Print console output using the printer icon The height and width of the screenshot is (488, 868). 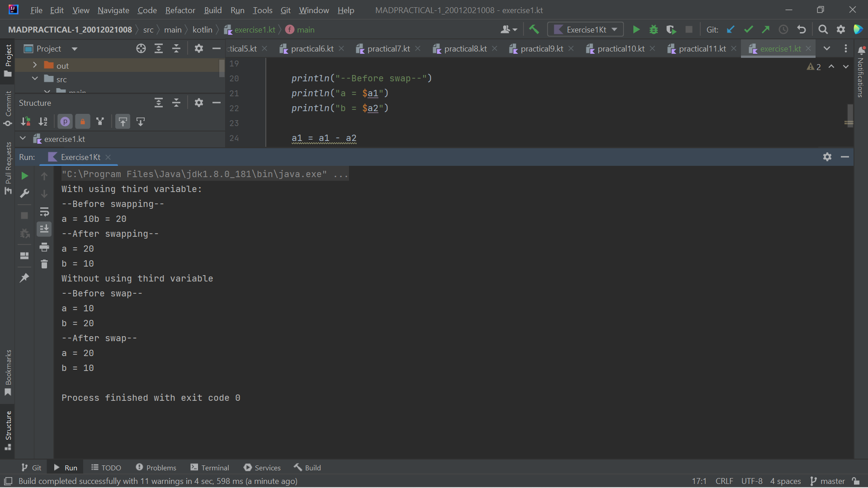click(44, 247)
